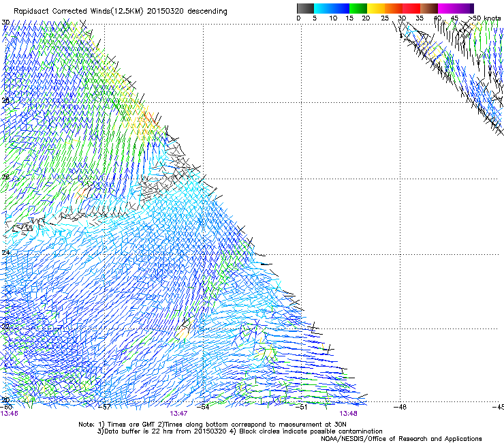Image resolution: width=504 pixels, height=443 pixels.
Task: Click the longitude label '-51'
Action: click(301, 407)
